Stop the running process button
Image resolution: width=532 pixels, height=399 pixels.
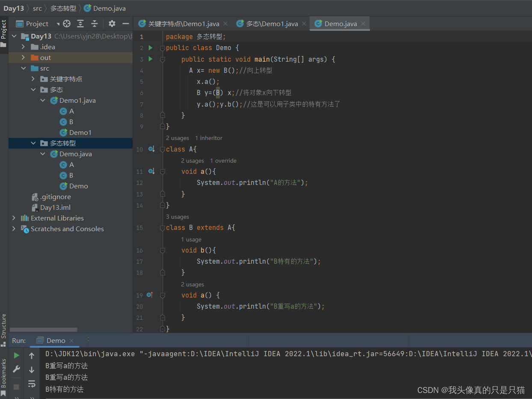point(16,387)
